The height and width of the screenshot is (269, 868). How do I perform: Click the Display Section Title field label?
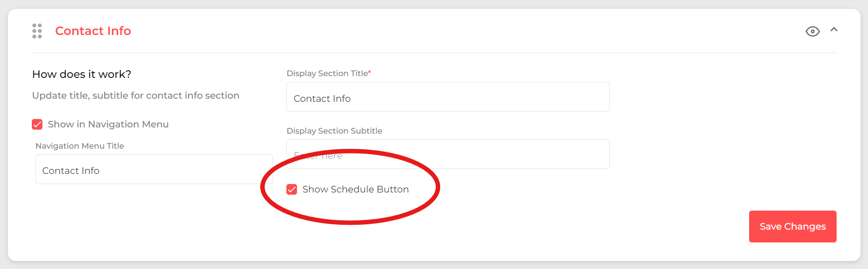327,73
